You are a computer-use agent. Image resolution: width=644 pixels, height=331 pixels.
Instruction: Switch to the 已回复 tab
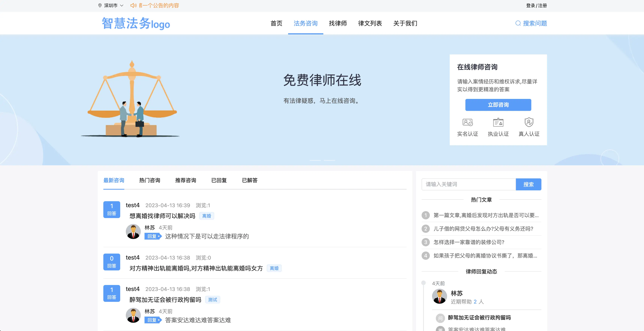(x=219, y=180)
